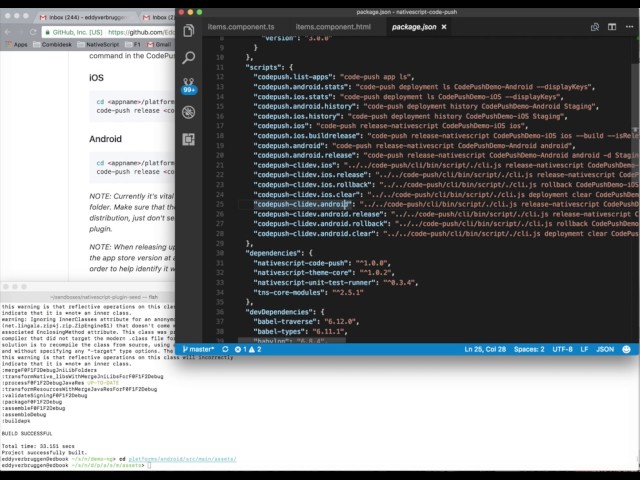Switch to the items.component.ts tab
This screenshot has width=640, height=480.
click(241, 27)
